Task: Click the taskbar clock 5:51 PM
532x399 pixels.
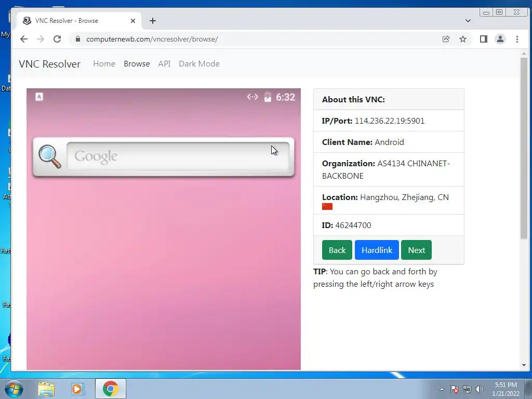Action: 506,389
